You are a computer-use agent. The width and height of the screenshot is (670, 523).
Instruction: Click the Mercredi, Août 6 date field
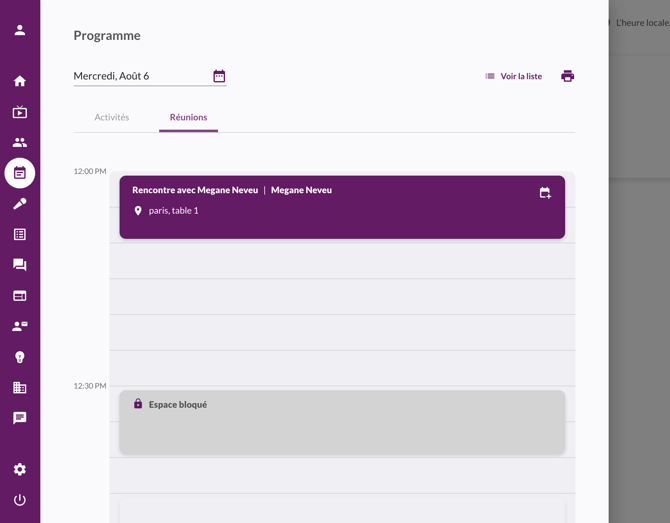click(140, 76)
